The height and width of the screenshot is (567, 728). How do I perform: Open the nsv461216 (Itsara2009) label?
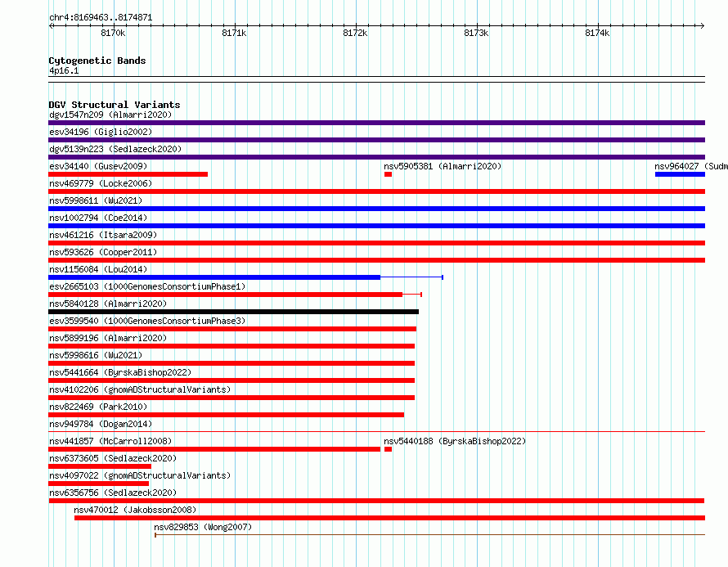[103, 235]
